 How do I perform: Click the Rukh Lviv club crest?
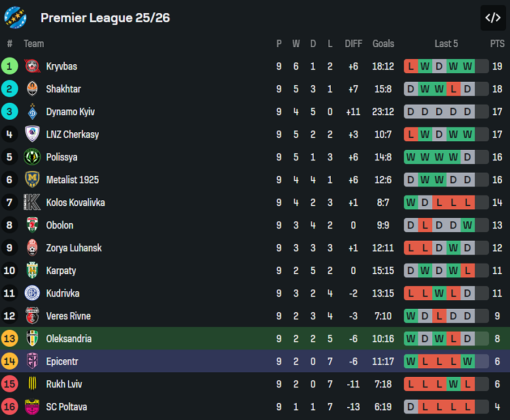click(32, 384)
